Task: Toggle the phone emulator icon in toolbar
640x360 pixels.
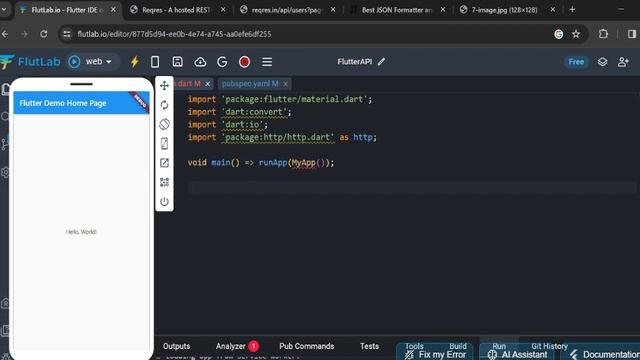Action: [155, 62]
